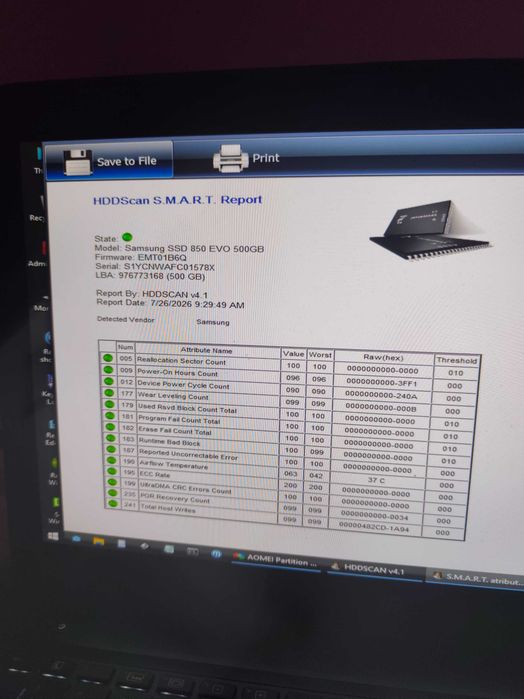Open File Explorer folder icon on taskbar
524x699 pixels.
[x=99, y=541]
